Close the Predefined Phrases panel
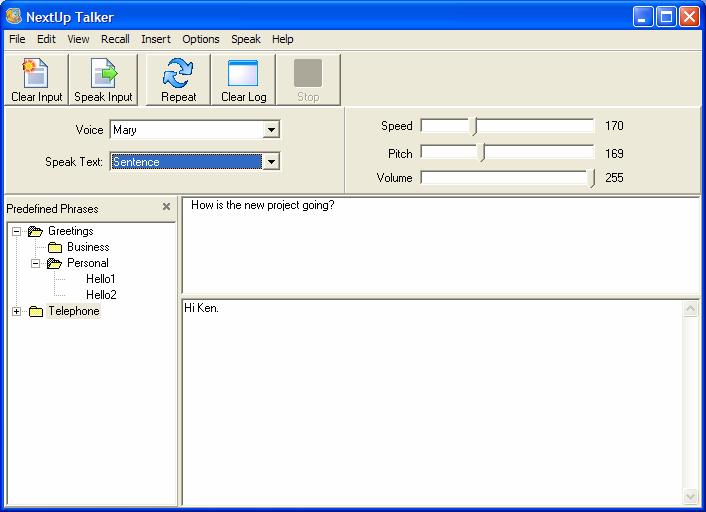This screenshot has width=706, height=512. [166, 206]
